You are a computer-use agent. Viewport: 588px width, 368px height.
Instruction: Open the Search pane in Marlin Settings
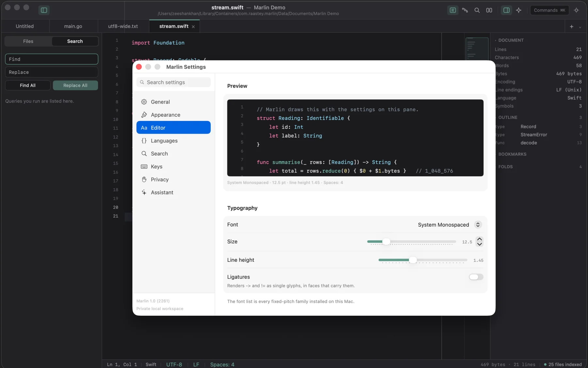click(x=173, y=153)
